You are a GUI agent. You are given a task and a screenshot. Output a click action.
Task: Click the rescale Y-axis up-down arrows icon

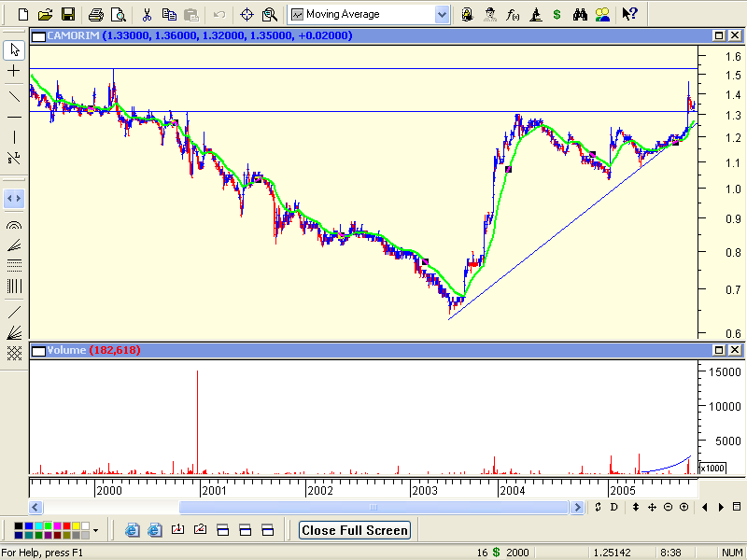click(x=636, y=507)
